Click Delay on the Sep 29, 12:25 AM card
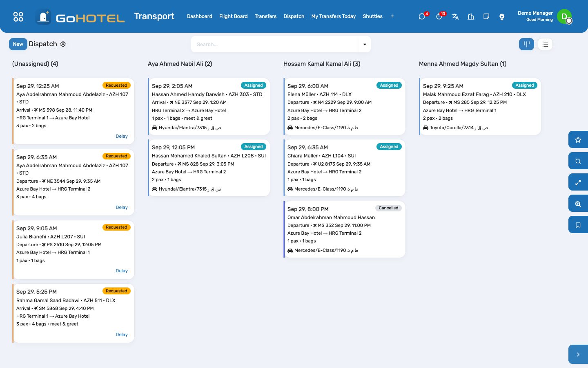This screenshot has height=368, width=588. [122, 136]
